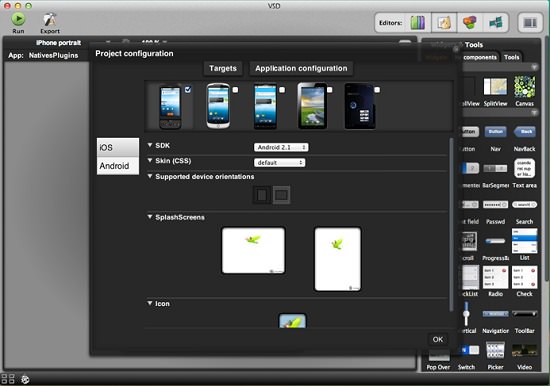Select the Switch widget
The height and width of the screenshot is (386, 550).
pos(469,350)
